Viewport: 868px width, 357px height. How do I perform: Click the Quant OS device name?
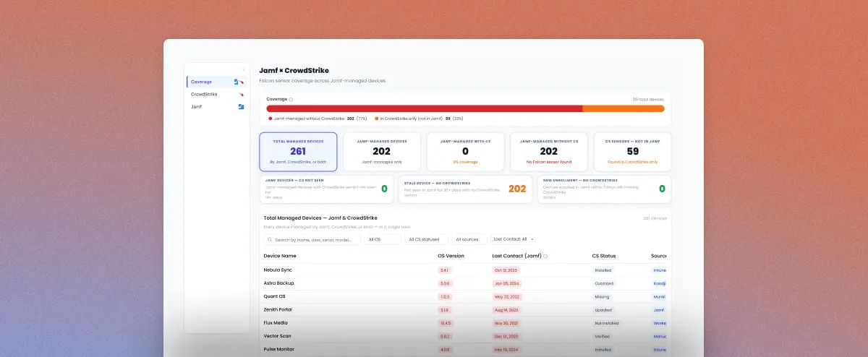[x=275, y=296]
